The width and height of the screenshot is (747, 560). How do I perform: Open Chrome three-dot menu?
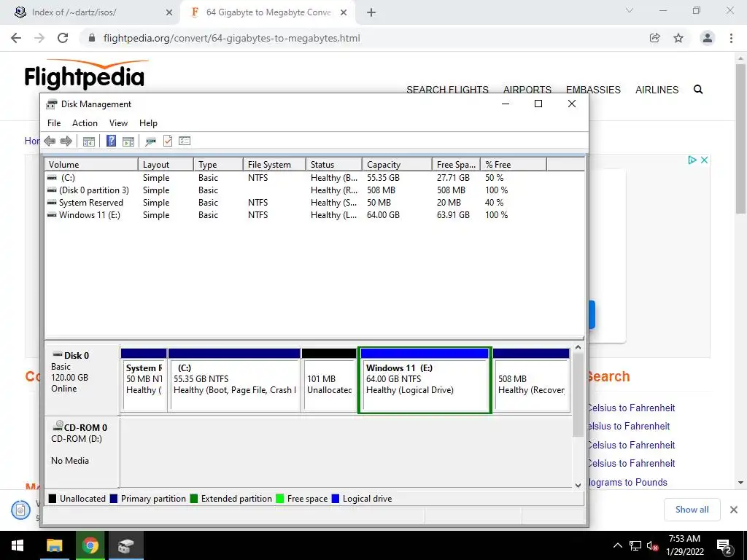tap(731, 38)
